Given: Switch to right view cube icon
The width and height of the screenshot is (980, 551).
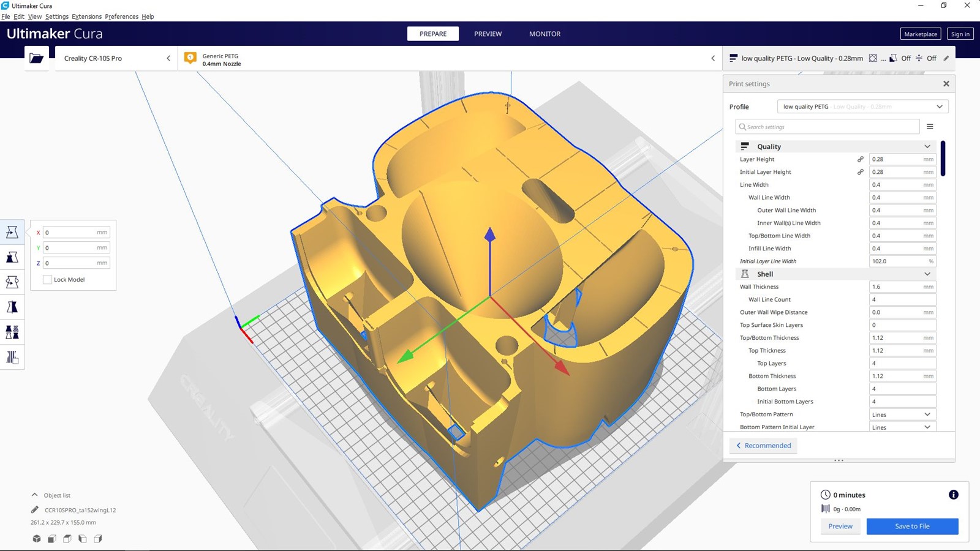Looking at the screenshot, I should (x=98, y=539).
